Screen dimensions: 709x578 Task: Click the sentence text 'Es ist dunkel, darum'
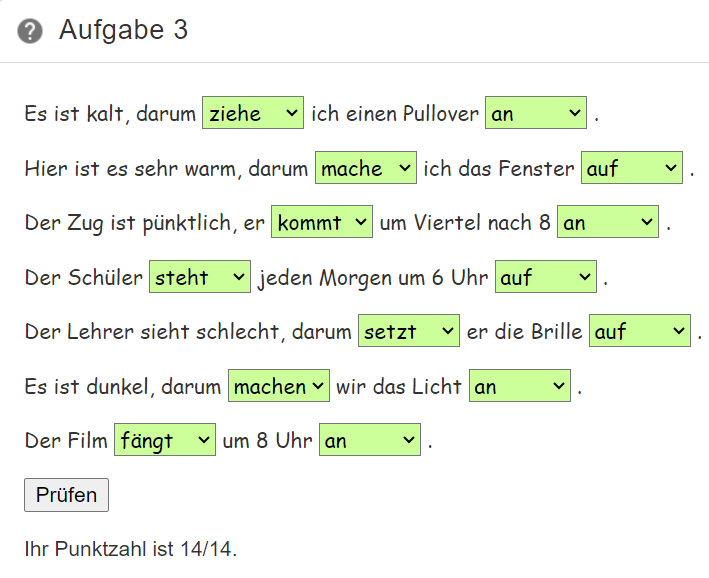123,387
